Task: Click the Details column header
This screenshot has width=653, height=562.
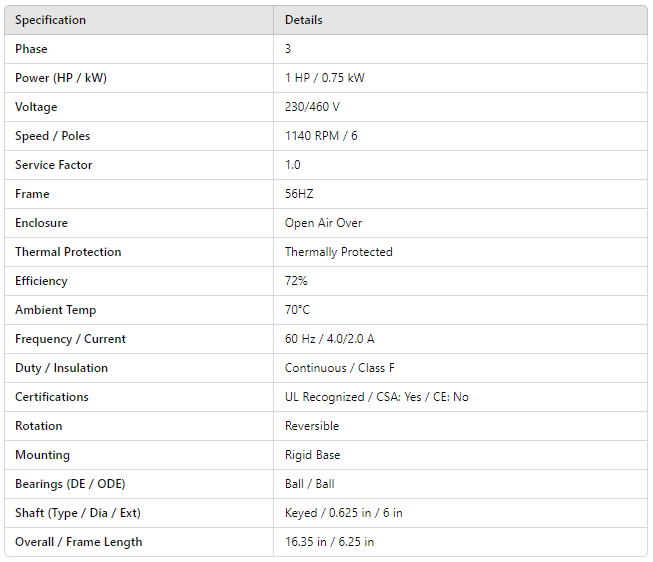Action: tap(303, 20)
